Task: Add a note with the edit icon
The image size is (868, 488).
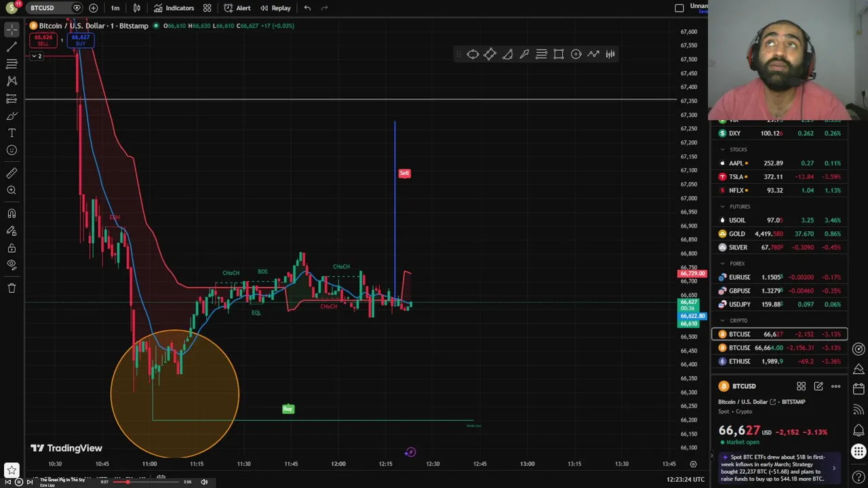Action: click(x=818, y=386)
